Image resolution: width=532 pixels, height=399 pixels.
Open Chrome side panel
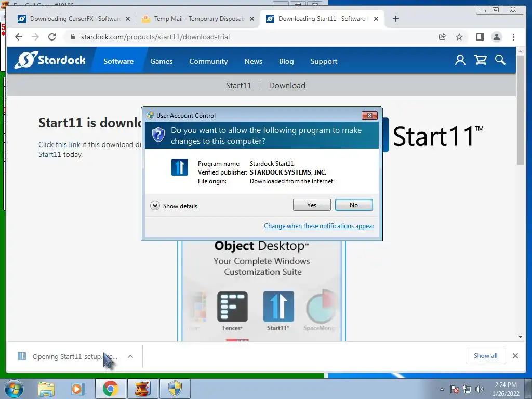click(x=480, y=37)
